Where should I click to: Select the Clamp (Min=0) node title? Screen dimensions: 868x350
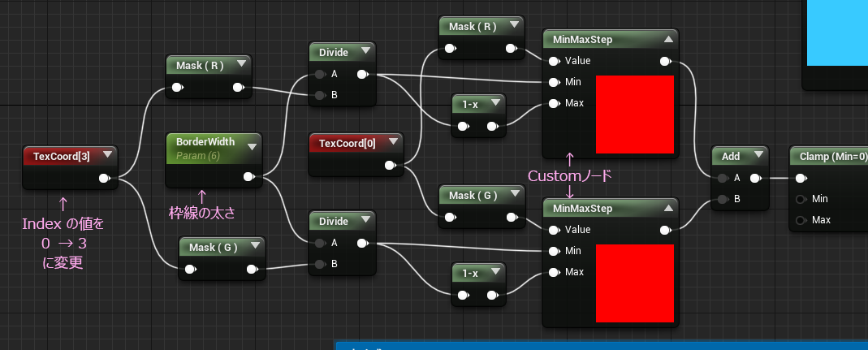point(833,157)
